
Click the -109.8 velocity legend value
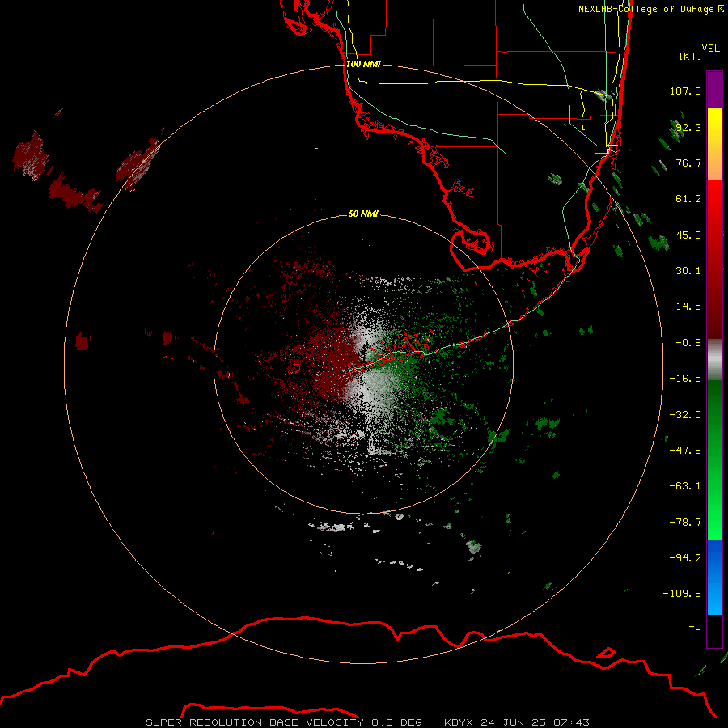(x=682, y=594)
